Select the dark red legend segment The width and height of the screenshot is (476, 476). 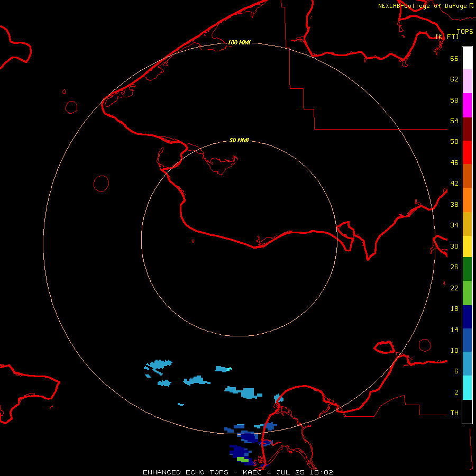click(467, 129)
